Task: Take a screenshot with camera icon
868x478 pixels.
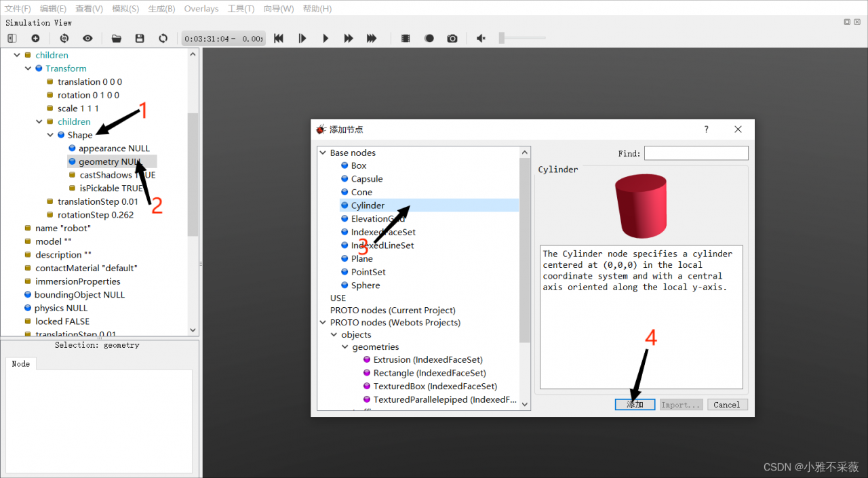Action: click(x=452, y=39)
